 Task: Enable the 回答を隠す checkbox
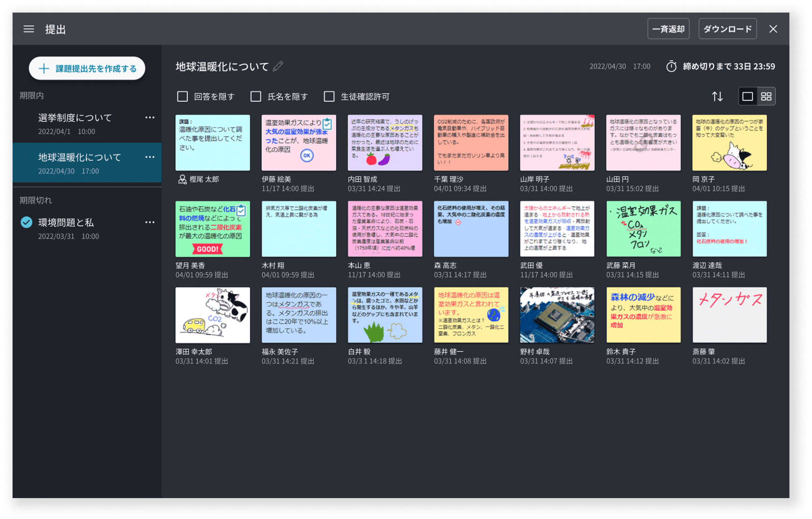tap(182, 96)
